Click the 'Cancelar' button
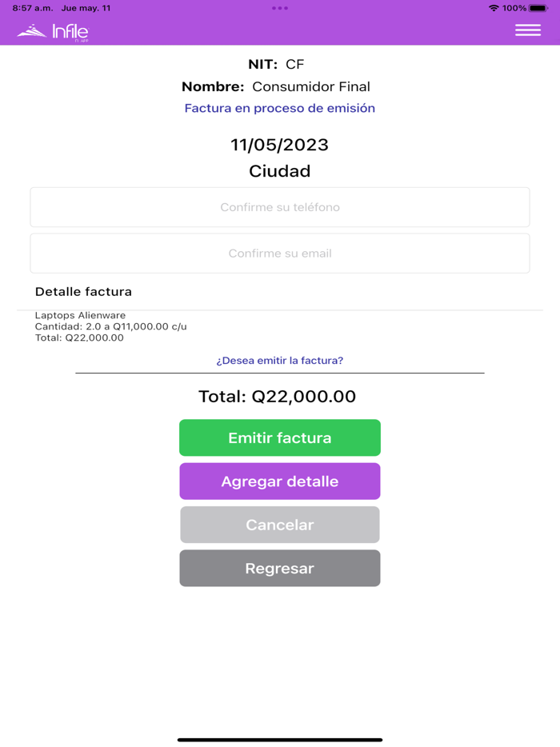Screen dimensions: 560x747 point(279,525)
